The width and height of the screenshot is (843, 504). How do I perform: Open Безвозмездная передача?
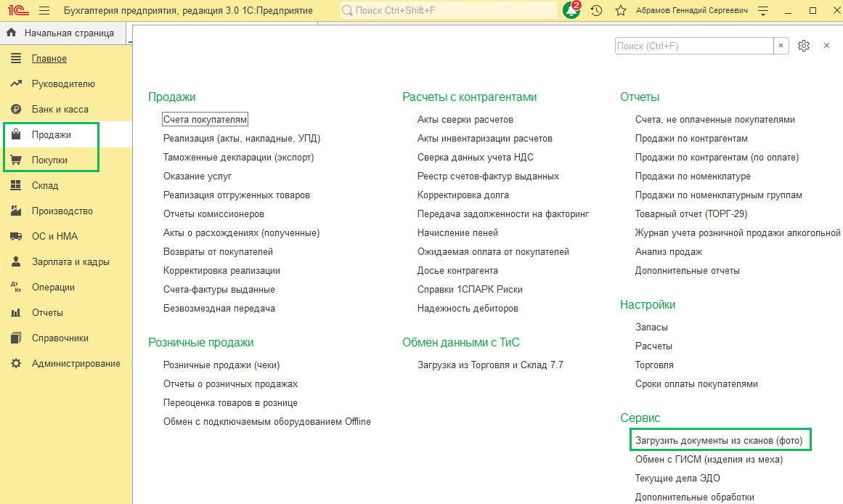coord(219,308)
